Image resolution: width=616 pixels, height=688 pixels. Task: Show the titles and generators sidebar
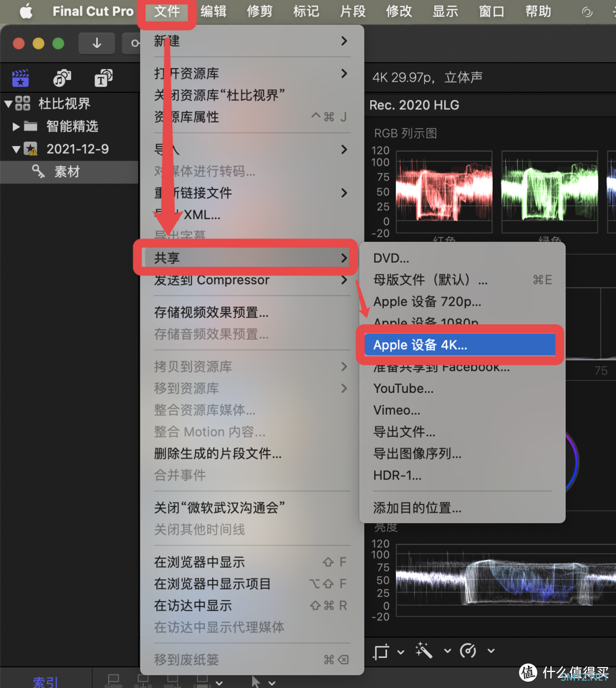103,78
